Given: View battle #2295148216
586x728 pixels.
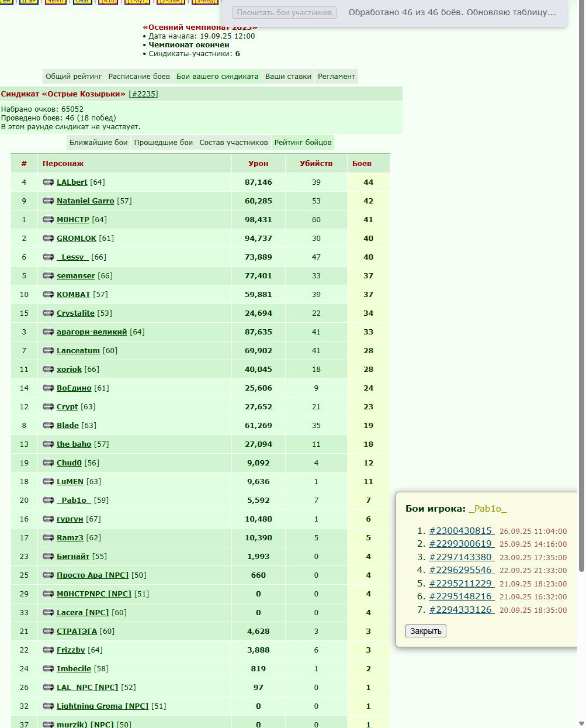Looking at the screenshot, I should coord(462,596).
